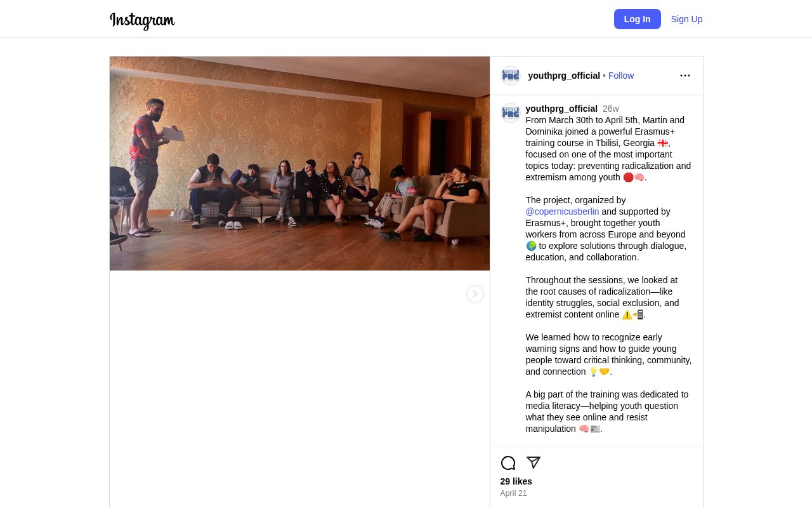Click the Georgia flag emoji in the caption
Image resolution: width=812 pixels, height=508 pixels.
pos(662,143)
